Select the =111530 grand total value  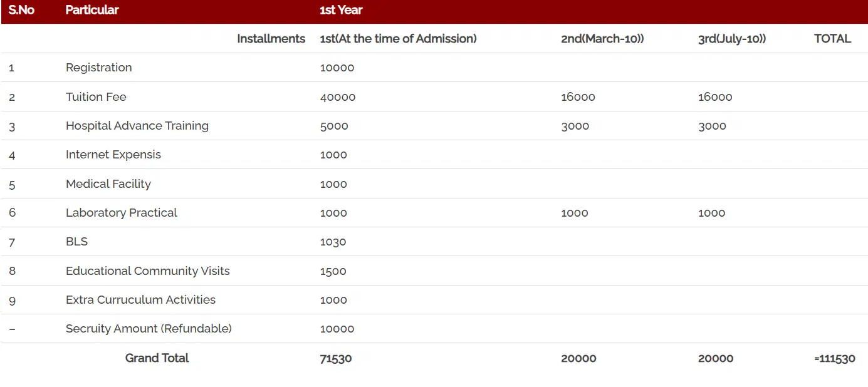(835, 359)
